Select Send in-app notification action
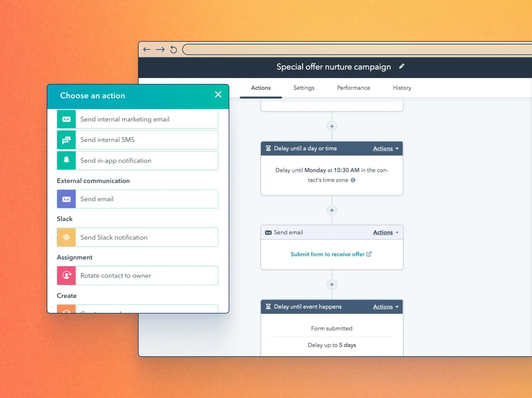The width and height of the screenshot is (532, 398). tap(137, 160)
